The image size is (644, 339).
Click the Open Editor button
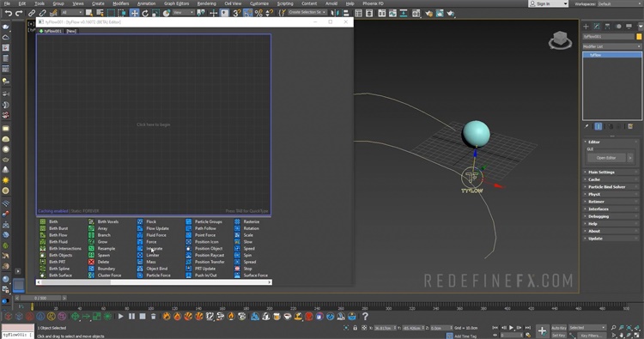coord(606,158)
